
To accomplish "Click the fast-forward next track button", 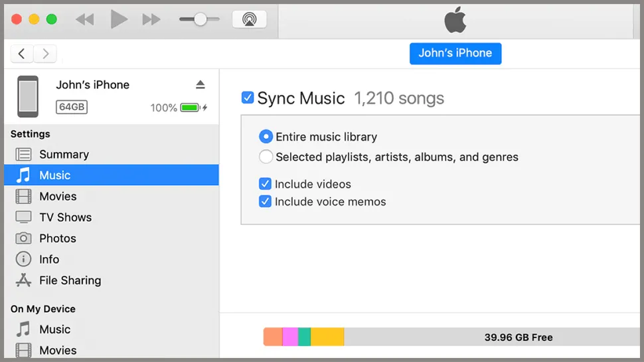I will pos(151,19).
